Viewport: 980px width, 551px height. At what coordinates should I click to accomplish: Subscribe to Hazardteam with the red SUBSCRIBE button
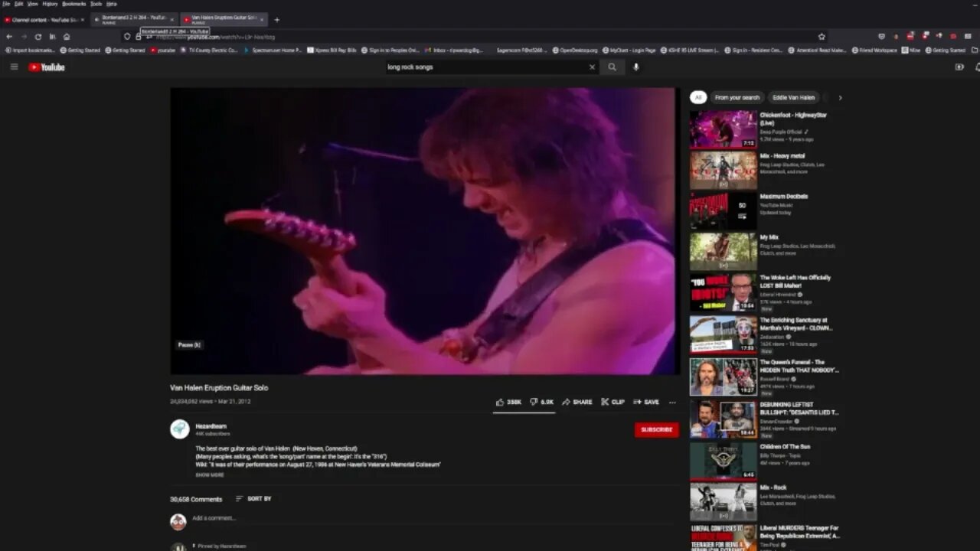656,429
